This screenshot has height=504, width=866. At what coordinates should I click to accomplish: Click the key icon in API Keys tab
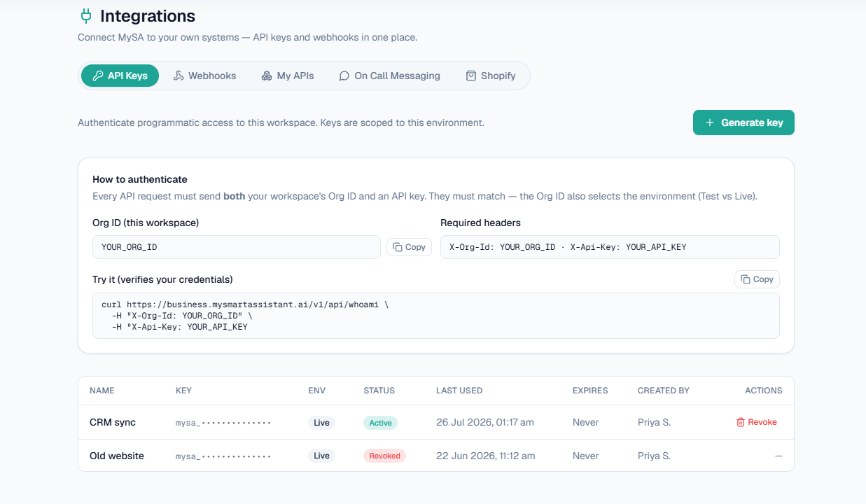98,76
